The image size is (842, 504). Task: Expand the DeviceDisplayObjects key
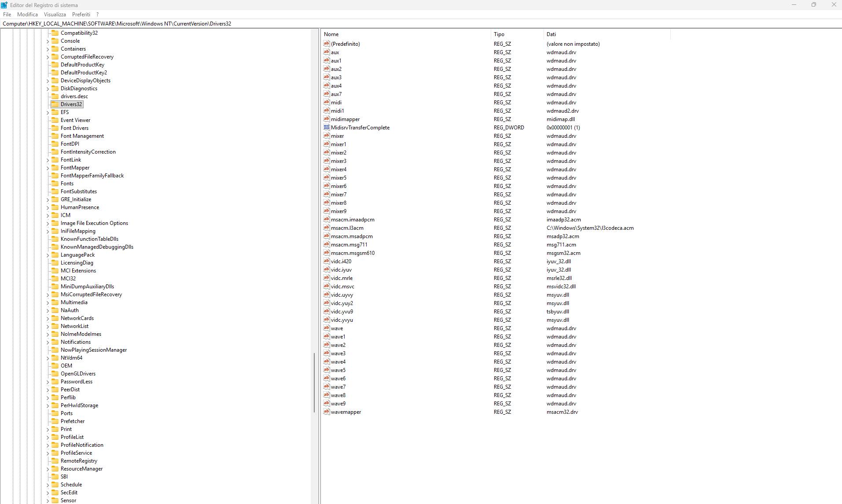[x=48, y=81]
